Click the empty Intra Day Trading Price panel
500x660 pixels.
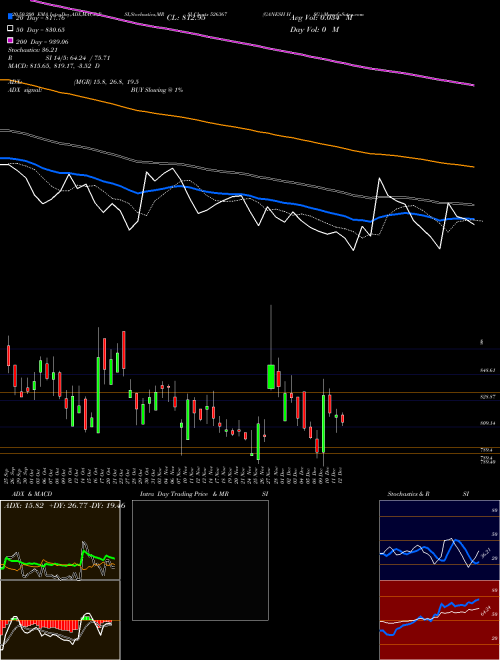[200, 560]
